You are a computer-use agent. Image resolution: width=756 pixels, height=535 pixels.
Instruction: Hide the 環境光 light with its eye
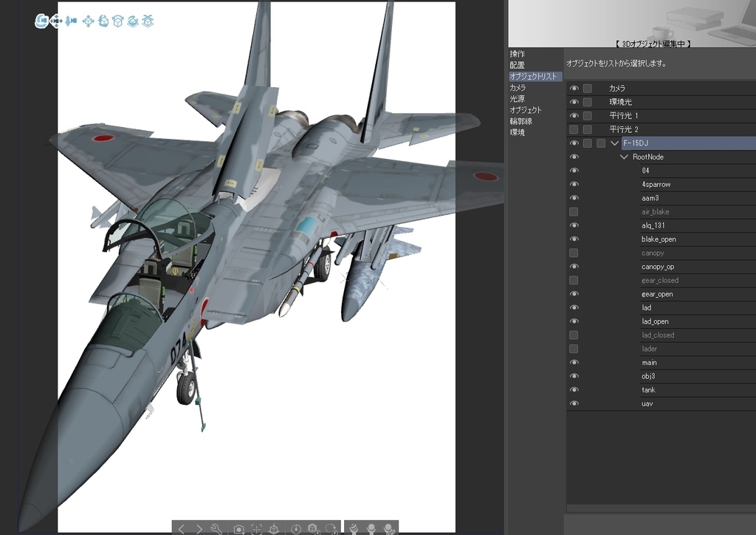pos(574,102)
